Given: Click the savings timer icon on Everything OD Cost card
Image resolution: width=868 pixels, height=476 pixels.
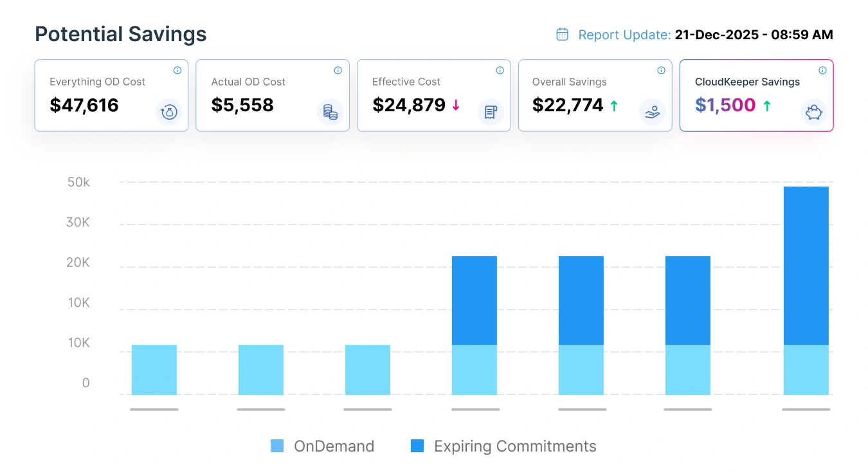Looking at the screenshot, I should coord(168,112).
